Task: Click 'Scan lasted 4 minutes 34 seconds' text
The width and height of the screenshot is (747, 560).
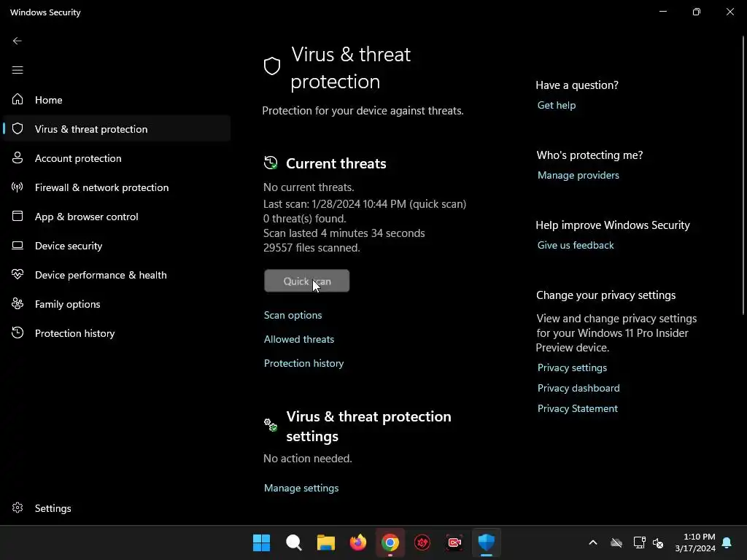Action: point(344,233)
